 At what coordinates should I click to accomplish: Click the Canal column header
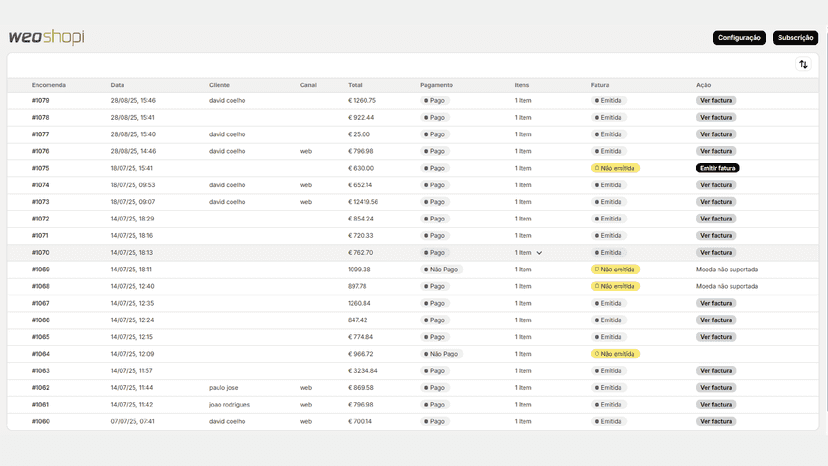point(308,85)
